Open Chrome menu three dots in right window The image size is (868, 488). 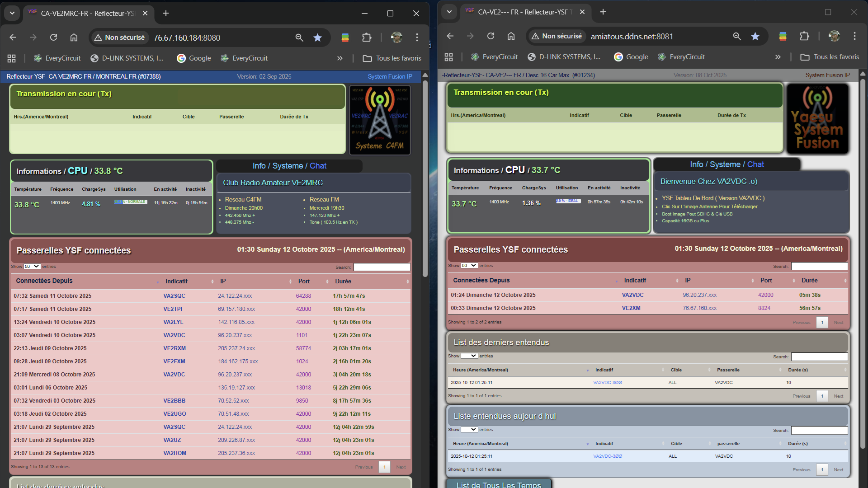pos(854,36)
